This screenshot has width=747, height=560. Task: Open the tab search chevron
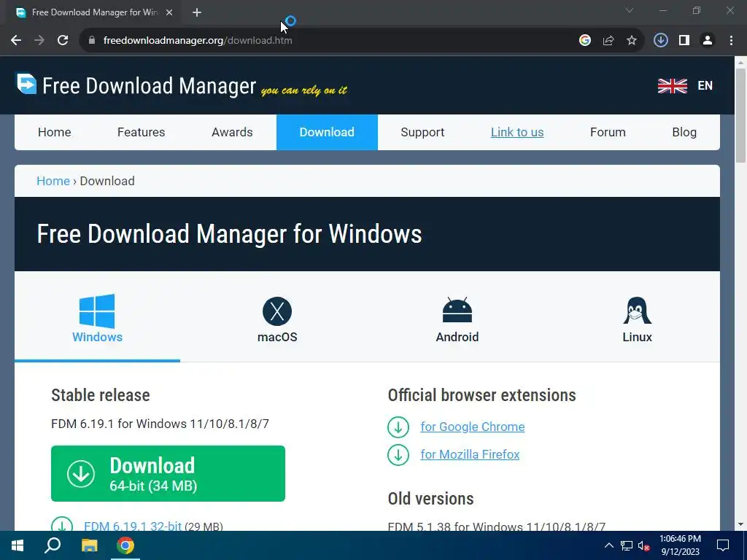click(x=630, y=10)
